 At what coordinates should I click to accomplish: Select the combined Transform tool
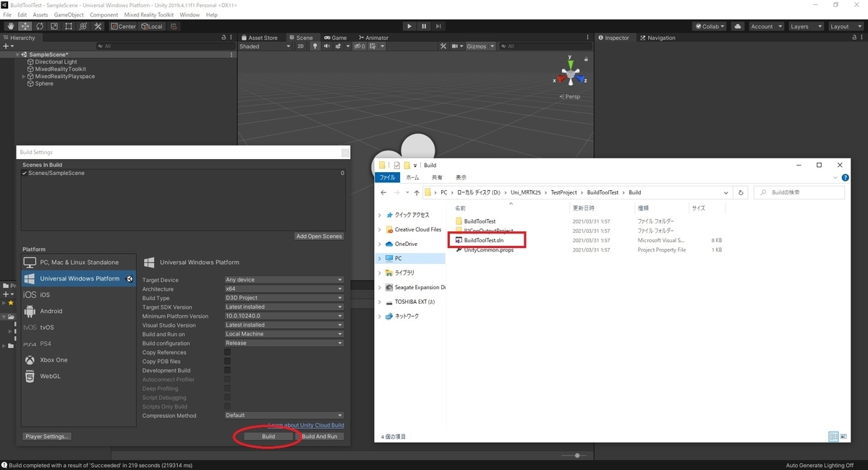coord(82,26)
